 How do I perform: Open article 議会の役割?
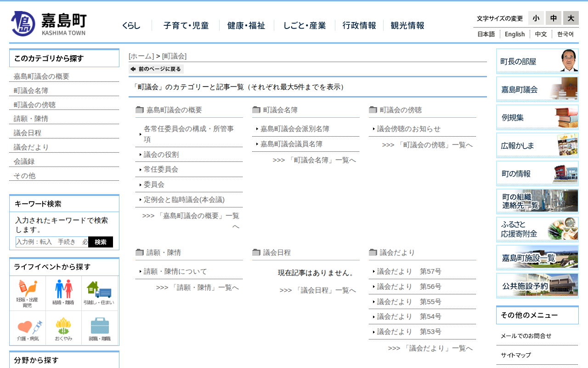[x=161, y=155]
